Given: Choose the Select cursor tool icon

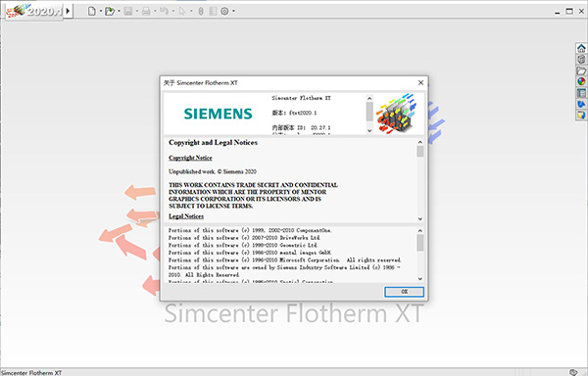Looking at the screenshot, I should pyautogui.click(x=182, y=11).
